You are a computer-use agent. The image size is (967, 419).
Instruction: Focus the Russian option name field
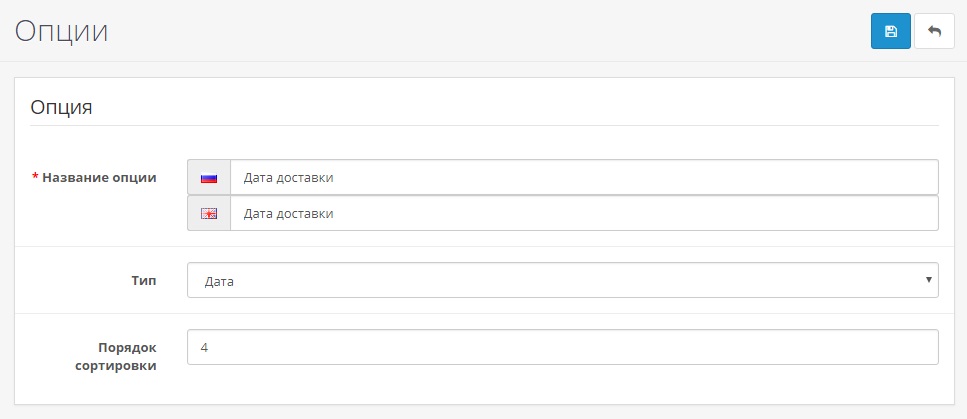click(584, 178)
